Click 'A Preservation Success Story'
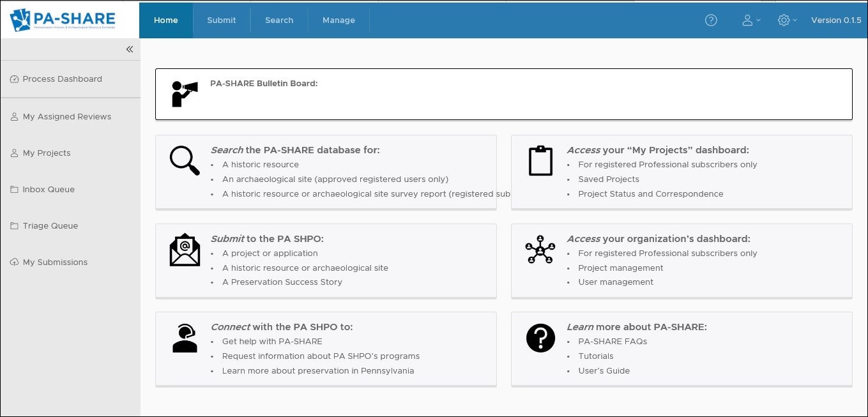The width and height of the screenshot is (868, 417). click(x=282, y=282)
